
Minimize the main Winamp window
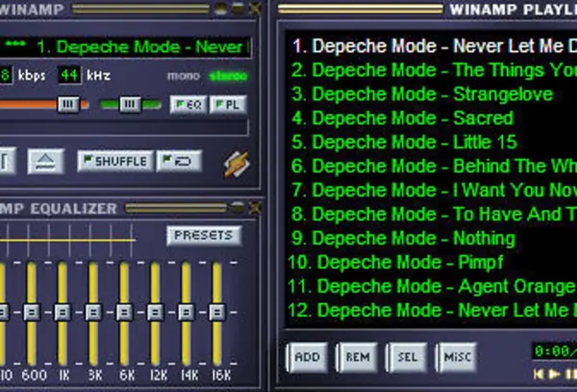[x=221, y=9]
